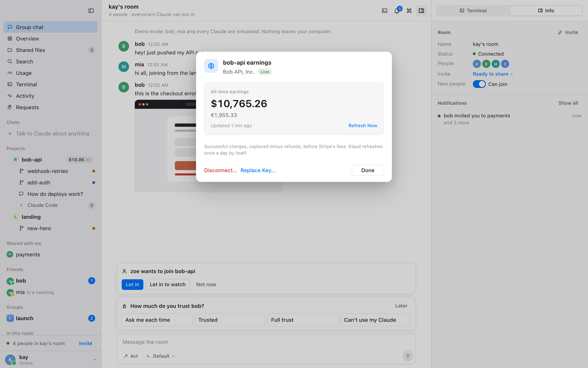This screenshot has width=588, height=368.
Task: Click the launch group icon
Action: (x=10, y=318)
